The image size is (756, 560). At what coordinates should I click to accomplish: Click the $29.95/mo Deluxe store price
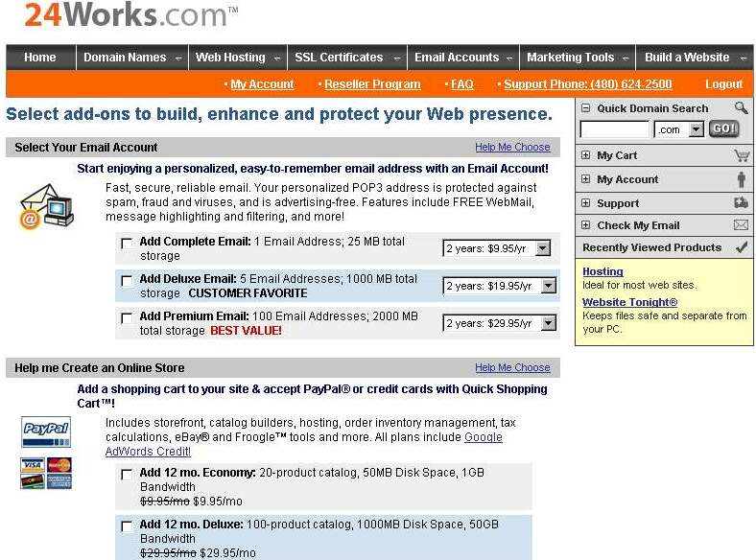pyautogui.click(x=227, y=552)
